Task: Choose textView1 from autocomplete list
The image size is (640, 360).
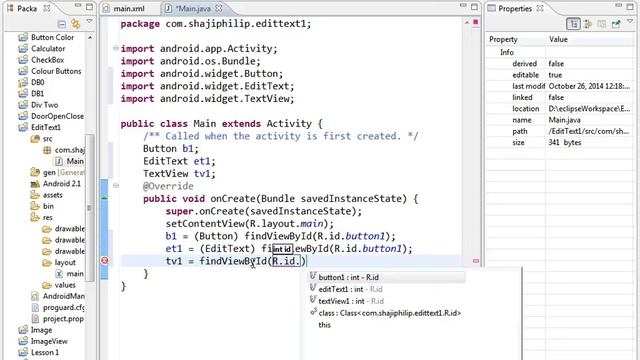Action: 387,301
